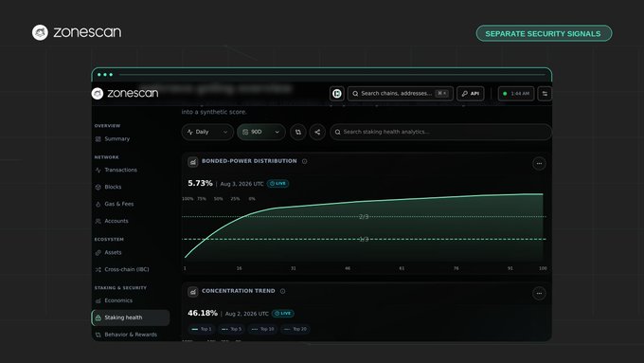The width and height of the screenshot is (644, 363).
Task: Go to Transactions page
Action: pyautogui.click(x=131, y=170)
